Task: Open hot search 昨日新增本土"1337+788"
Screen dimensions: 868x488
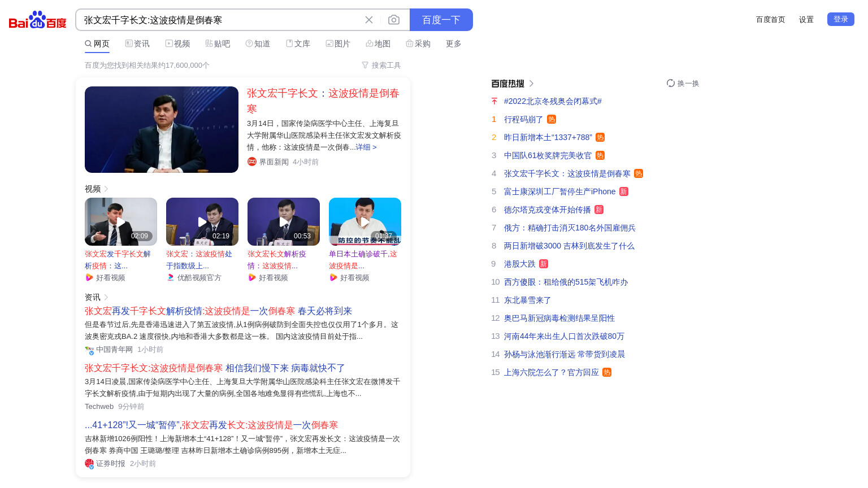Action: (548, 137)
